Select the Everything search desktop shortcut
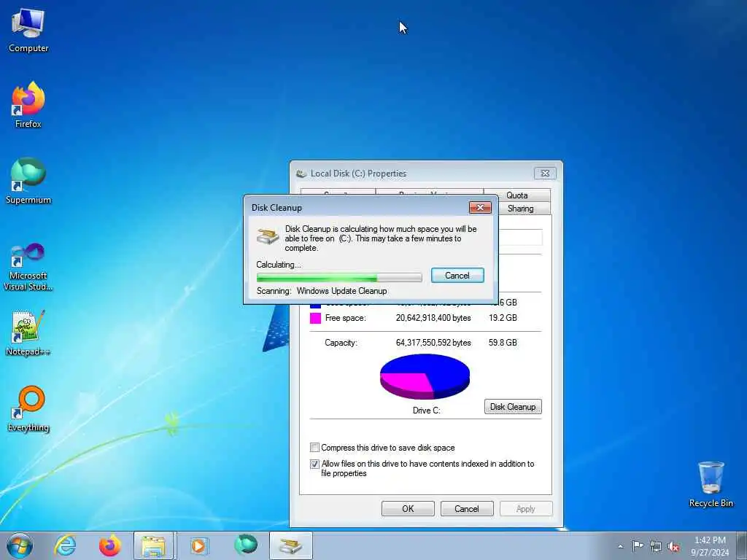This screenshot has height=560, width=747. tap(28, 408)
